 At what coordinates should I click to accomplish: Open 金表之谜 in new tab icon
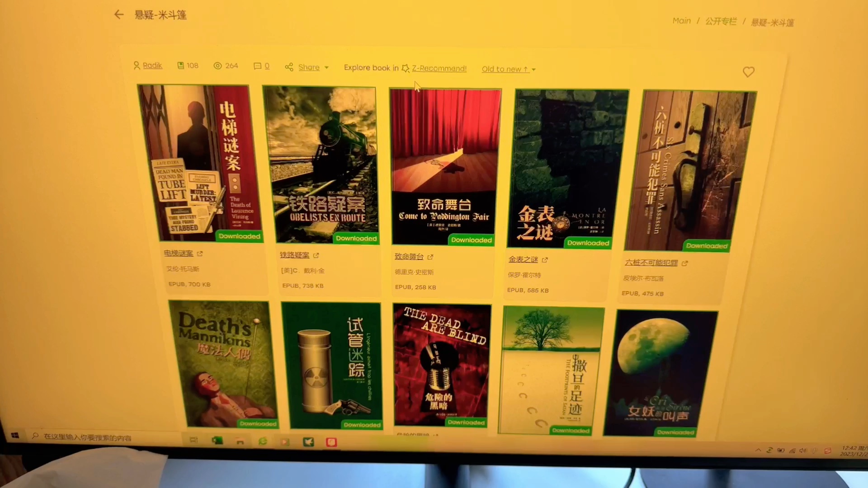click(x=545, y=260)
